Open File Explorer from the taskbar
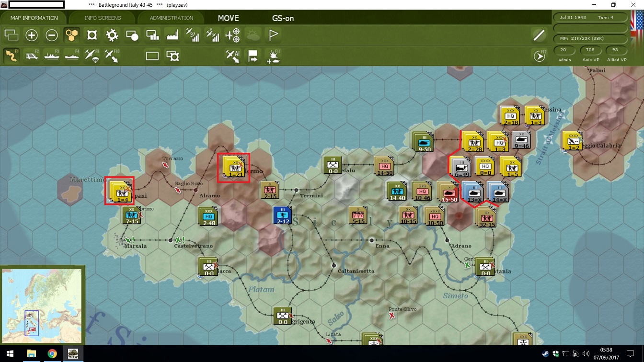Screen dimensions: 644x362 [31, 354]
